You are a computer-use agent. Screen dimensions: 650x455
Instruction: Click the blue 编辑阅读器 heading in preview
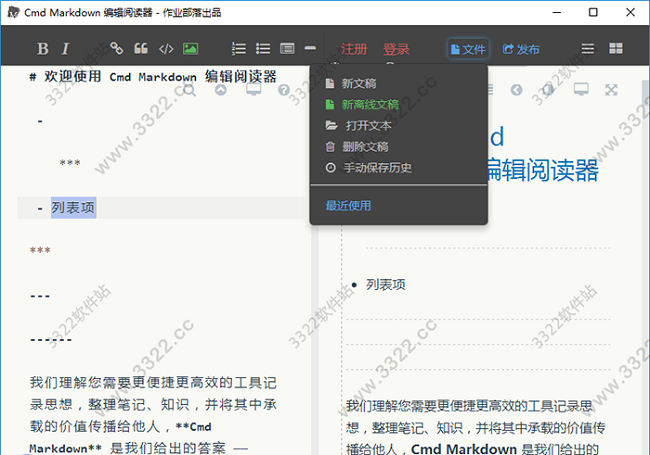pos(542,170)
